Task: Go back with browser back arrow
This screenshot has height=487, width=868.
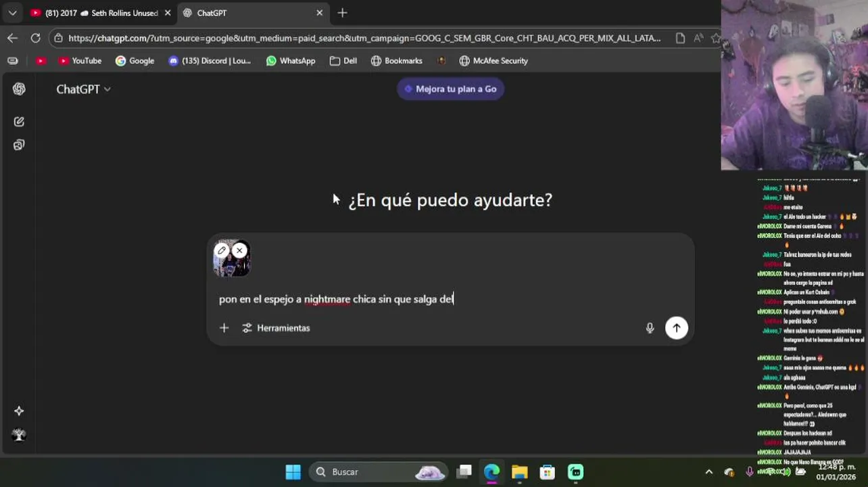Action: click(12, 38)
